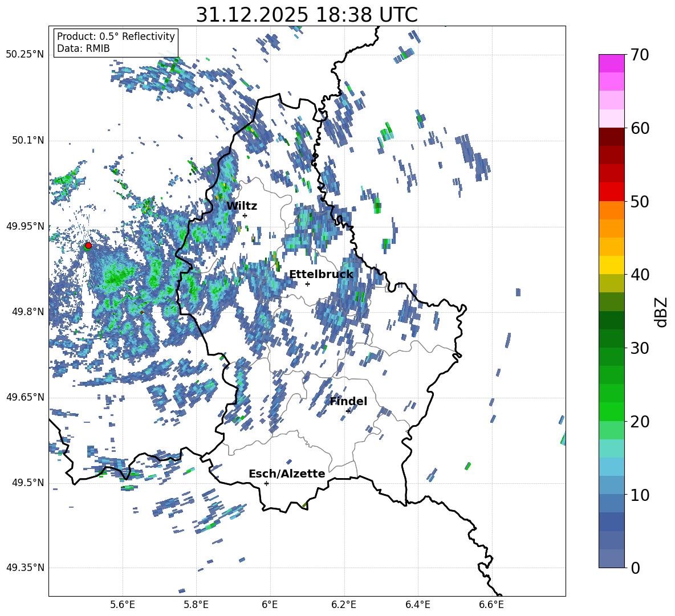Click the Wiltz city label
The image size is (675, 616).
pos(242,206)
